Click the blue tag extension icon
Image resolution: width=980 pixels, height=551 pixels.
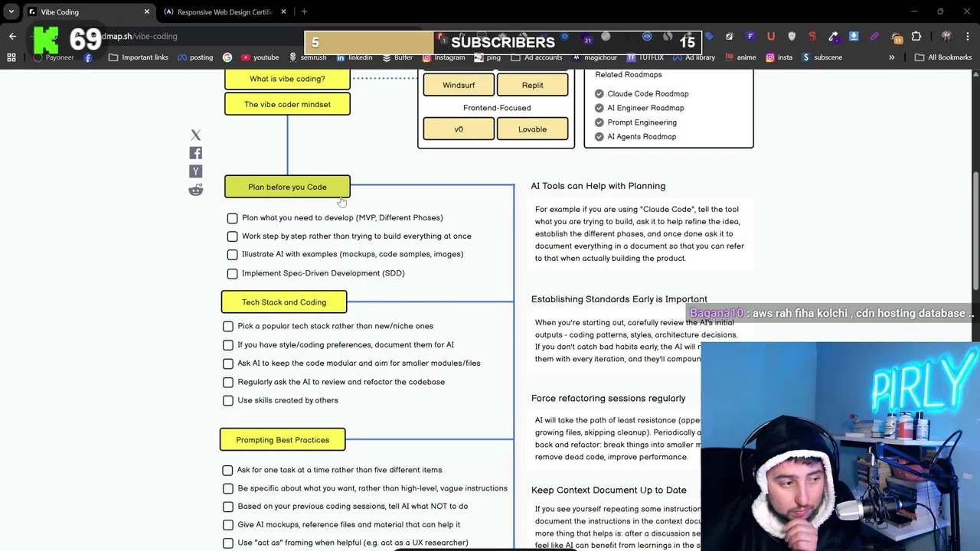709,36
